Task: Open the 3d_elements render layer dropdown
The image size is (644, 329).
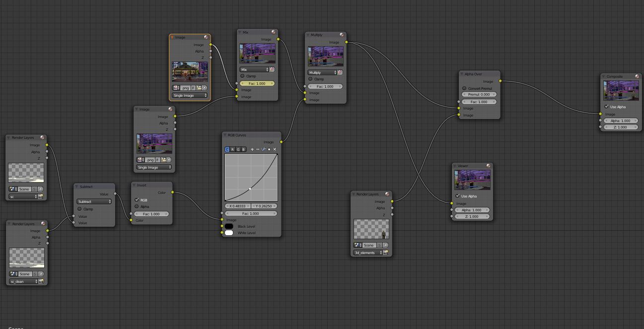Action: (x=368, y=253)
